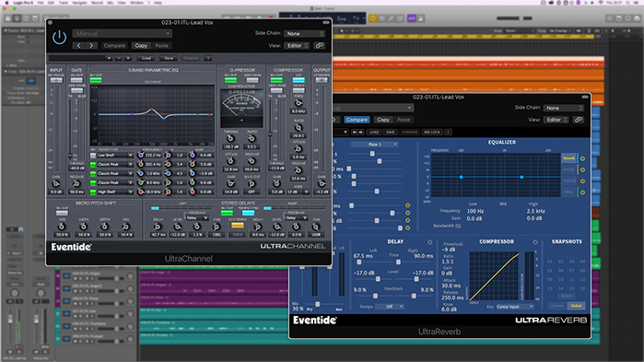Select the Reverb EQ tab in UltraReverb
Screen dimensions: 644x362
[569, 158]
